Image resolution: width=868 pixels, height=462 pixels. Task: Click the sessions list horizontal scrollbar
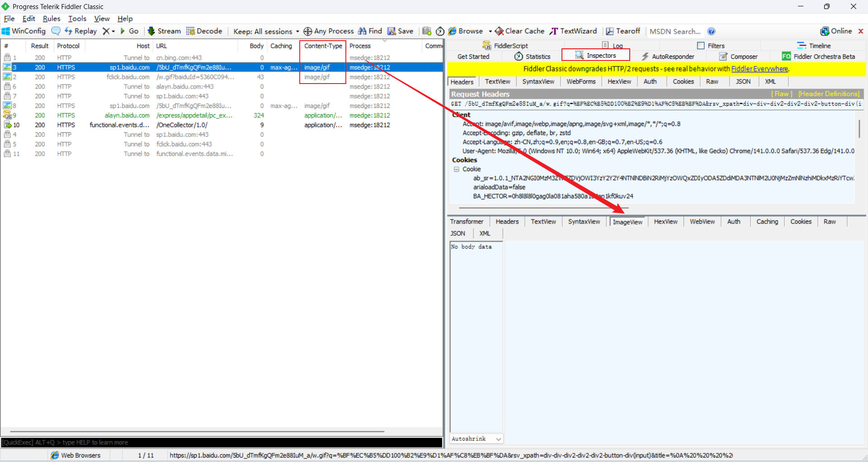(197, 431)
